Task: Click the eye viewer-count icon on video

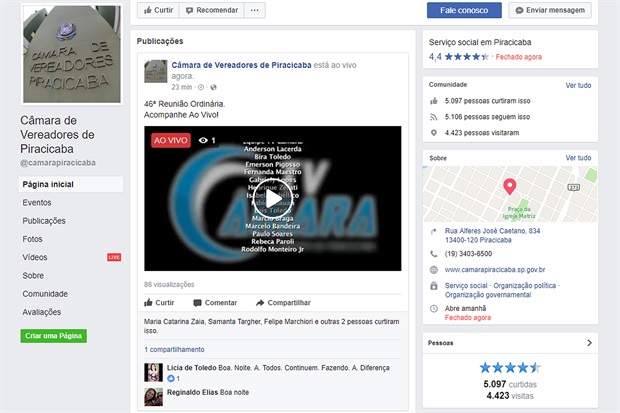Action: [203, 140]
